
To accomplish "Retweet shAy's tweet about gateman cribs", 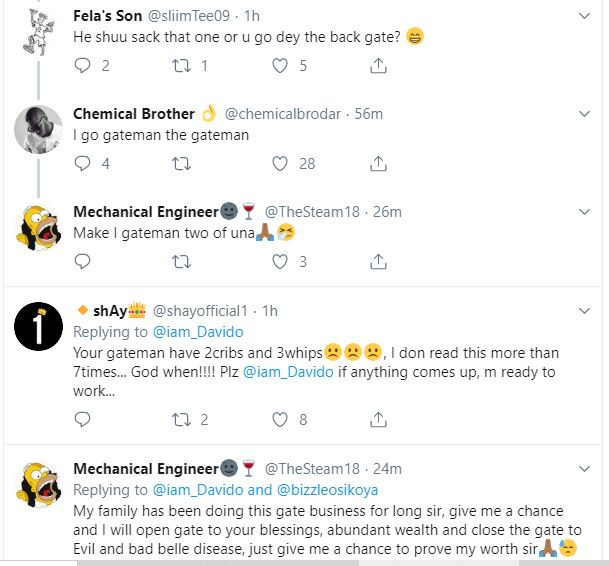I will tap(181, 419).
